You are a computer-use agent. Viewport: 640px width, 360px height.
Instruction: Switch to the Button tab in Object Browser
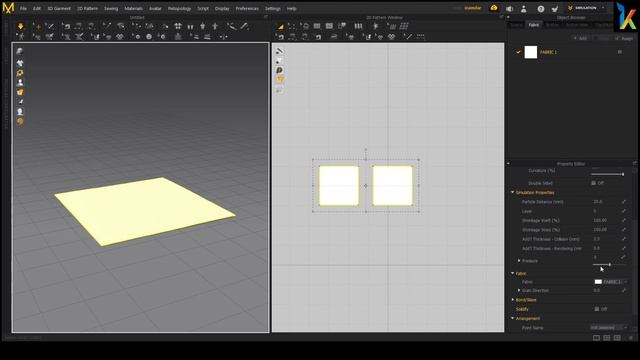(x=552, y=25)
